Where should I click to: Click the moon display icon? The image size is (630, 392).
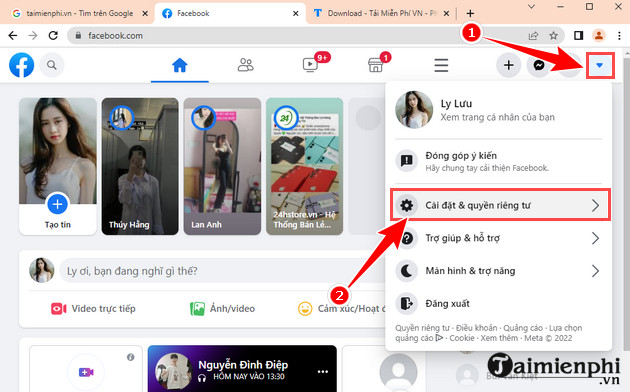(x=407, y=271)
